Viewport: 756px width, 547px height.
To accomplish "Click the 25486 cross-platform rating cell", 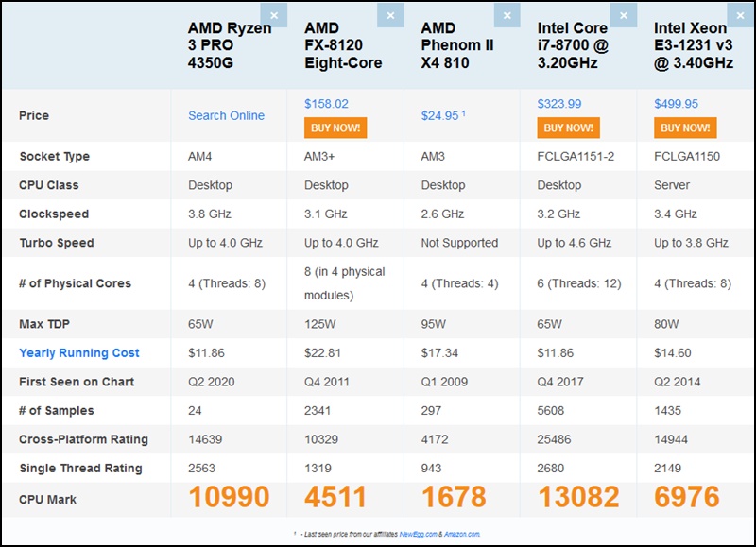I will click(554, 439).
